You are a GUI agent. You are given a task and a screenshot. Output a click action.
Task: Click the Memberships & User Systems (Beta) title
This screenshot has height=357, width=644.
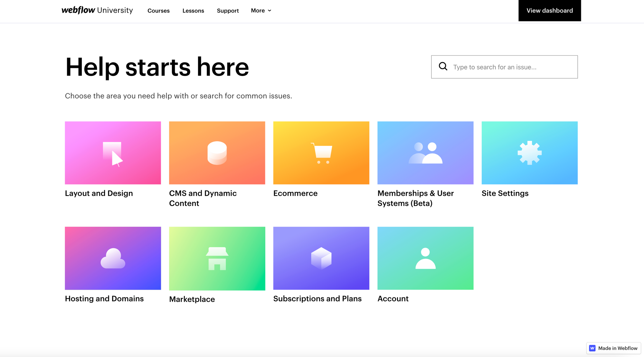click(415, 198)
